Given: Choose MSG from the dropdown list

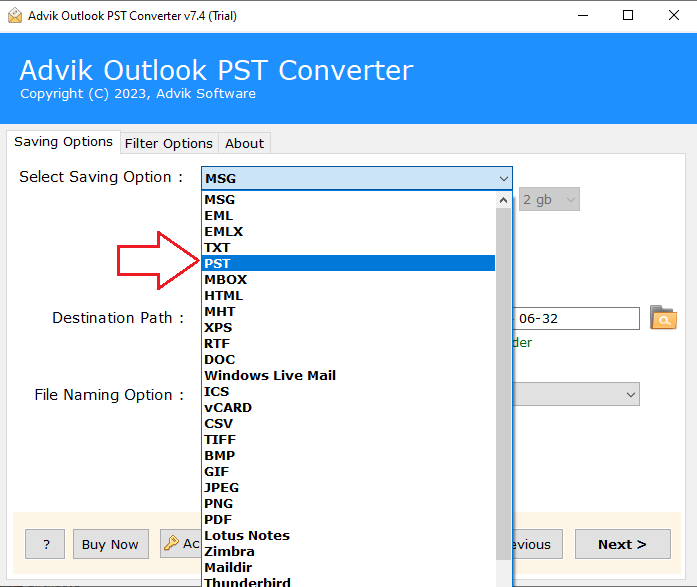Looking at the screenshot, I should tap(348, 200).
